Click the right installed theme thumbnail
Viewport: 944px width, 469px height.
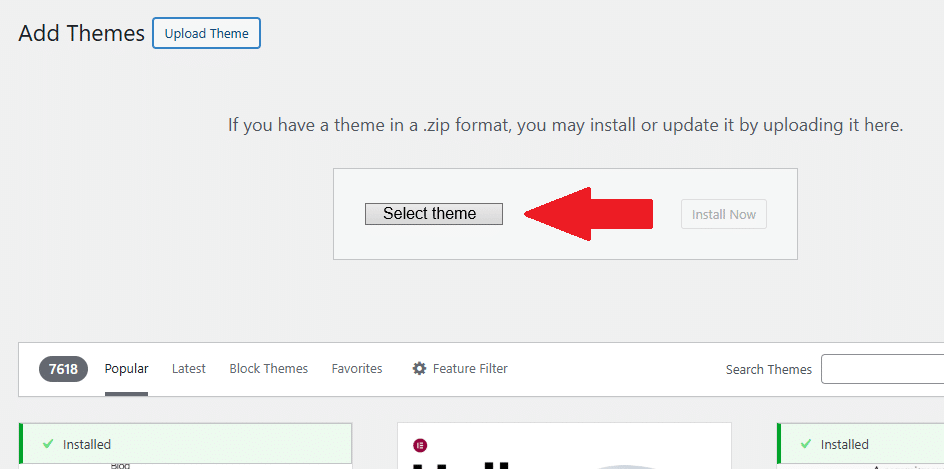pyautogui.click(x=860, y=466)
